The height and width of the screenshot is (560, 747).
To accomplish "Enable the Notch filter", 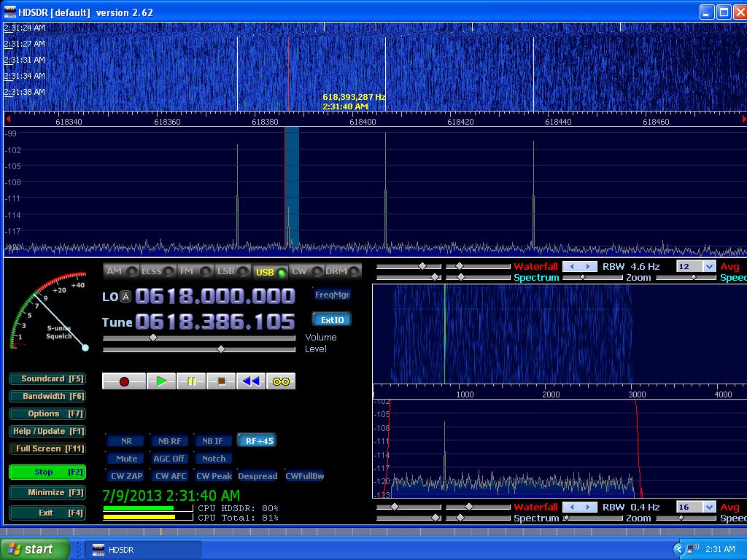I will coord(214,459).
